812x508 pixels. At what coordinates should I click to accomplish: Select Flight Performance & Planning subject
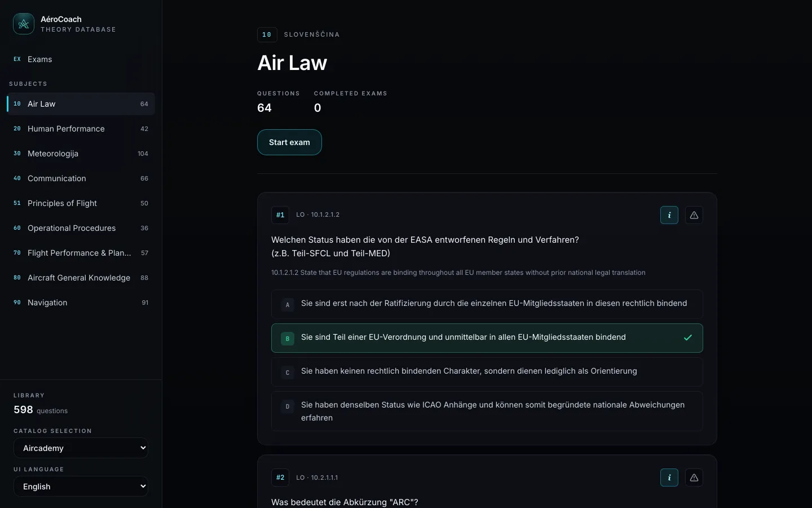pos(81,253)
